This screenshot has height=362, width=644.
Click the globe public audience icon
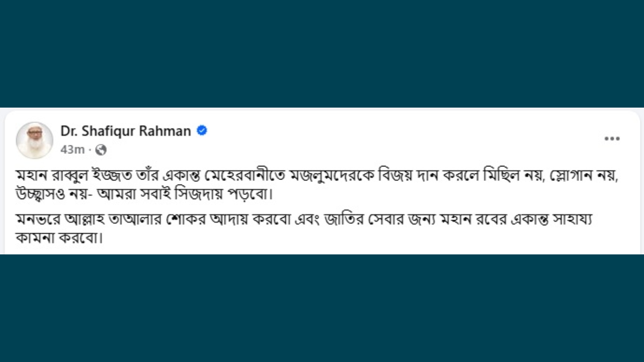(101, 149)
